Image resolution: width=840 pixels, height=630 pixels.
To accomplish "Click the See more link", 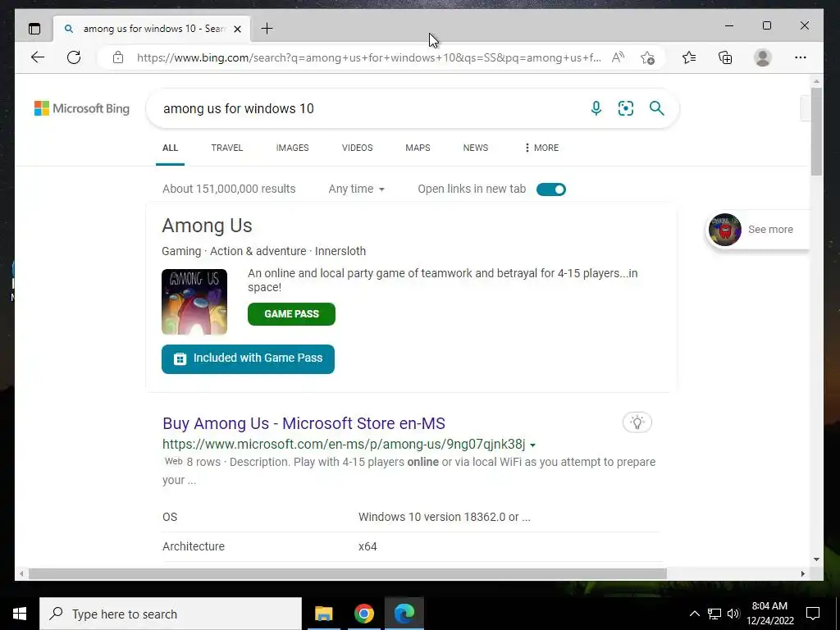I will (770, 230).
